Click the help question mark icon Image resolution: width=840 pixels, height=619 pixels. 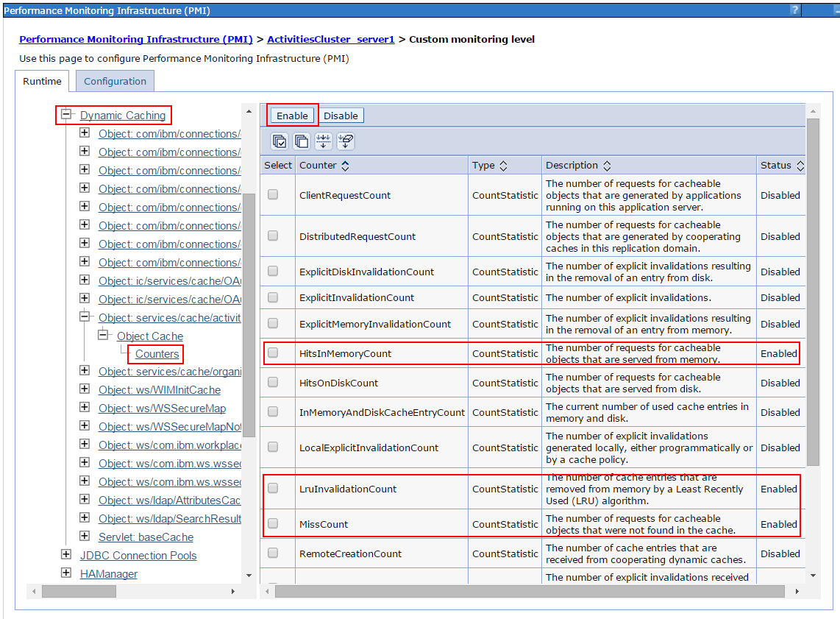[794, 10]
